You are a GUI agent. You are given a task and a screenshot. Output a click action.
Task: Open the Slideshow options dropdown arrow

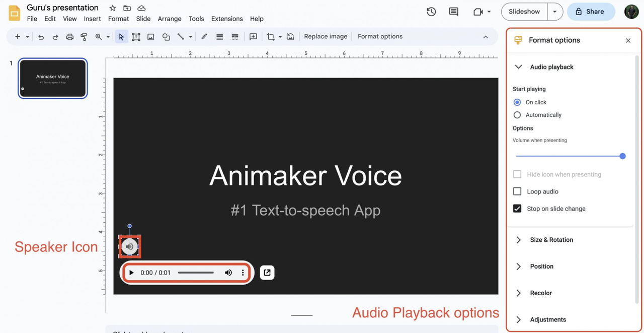point(555,12)
